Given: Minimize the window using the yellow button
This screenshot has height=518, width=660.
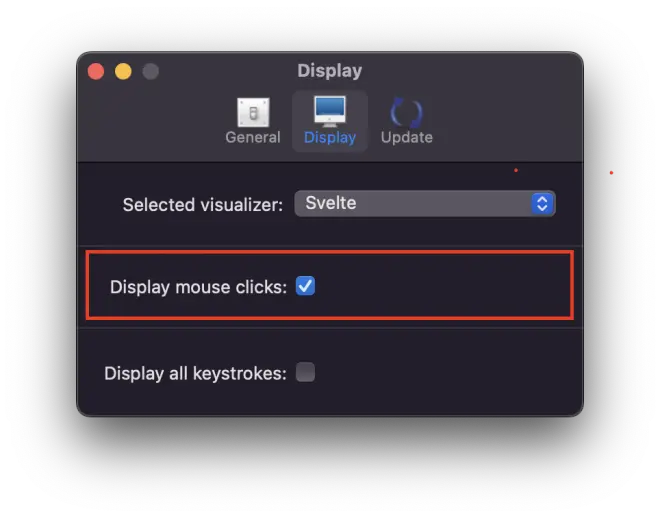Looking at the screenshot, I should click(123, 71).
